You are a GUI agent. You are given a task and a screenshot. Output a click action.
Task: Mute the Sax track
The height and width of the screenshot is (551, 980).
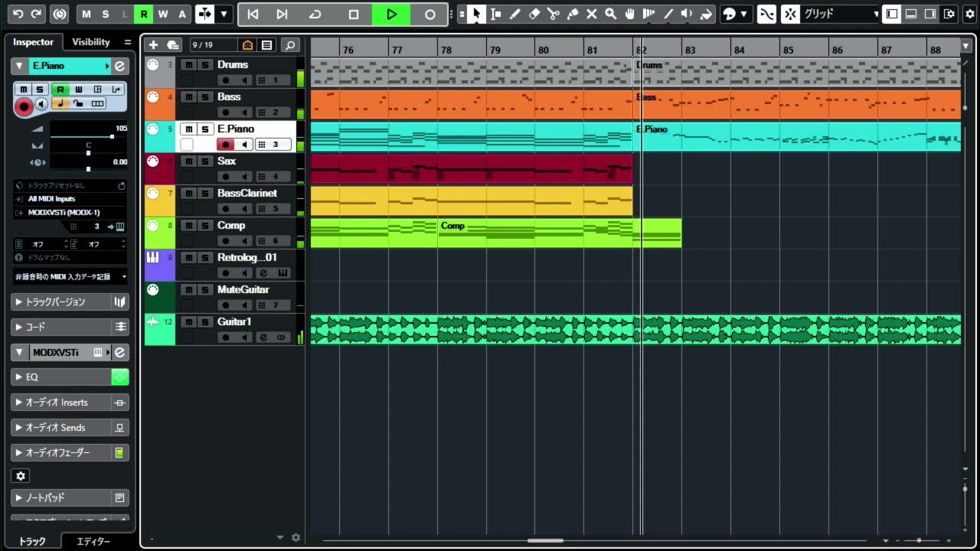[188, 161]
